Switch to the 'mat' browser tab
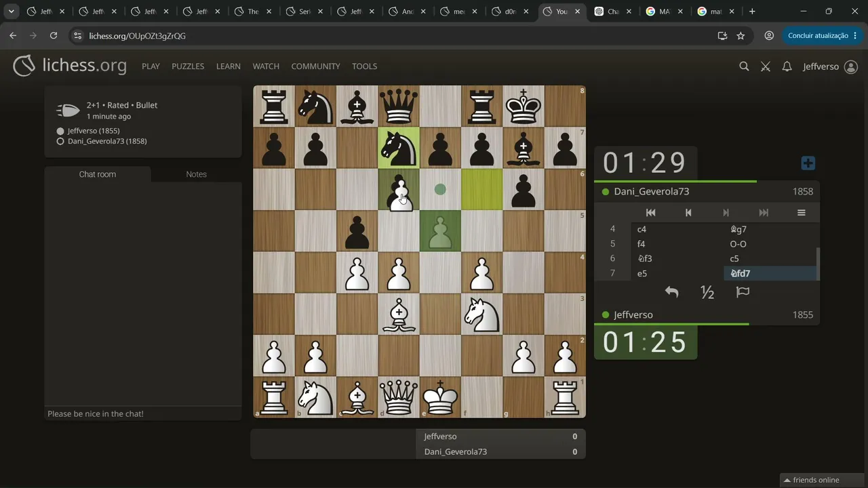 pyautogui.click(x=716, y=12)
